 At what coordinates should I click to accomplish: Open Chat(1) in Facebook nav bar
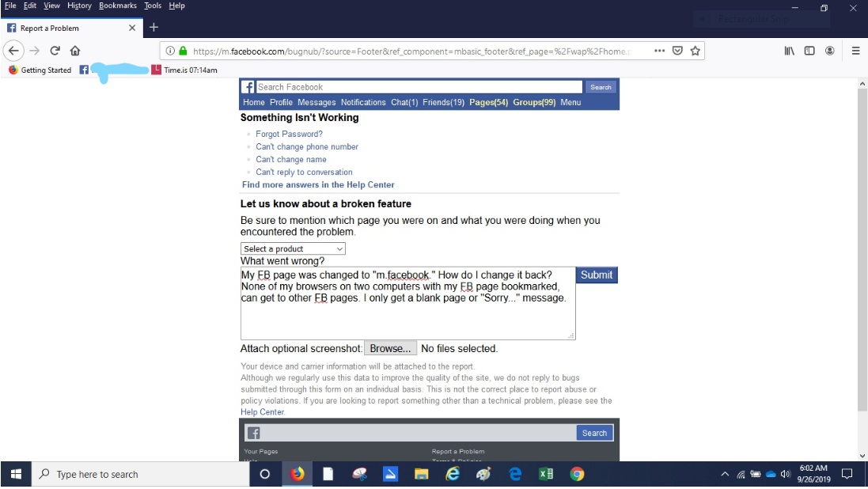point(404,102)
